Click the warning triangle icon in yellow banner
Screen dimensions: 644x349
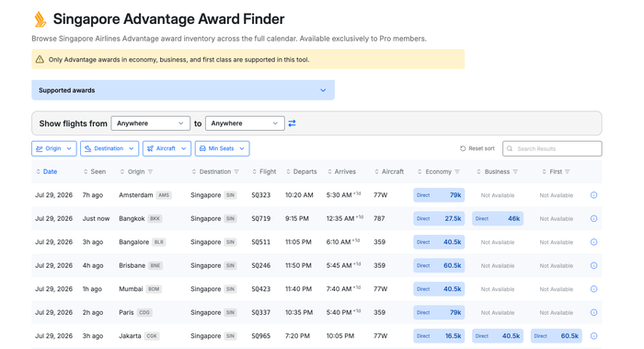(40, 60)
